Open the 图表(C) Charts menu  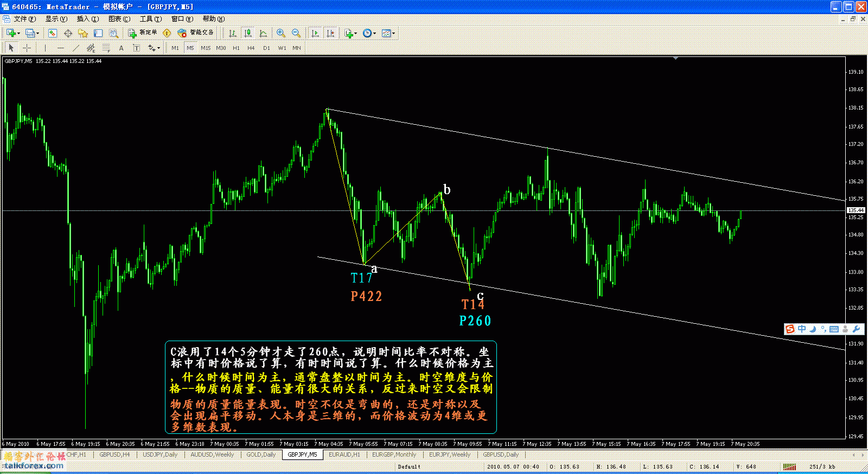(119, 18)
